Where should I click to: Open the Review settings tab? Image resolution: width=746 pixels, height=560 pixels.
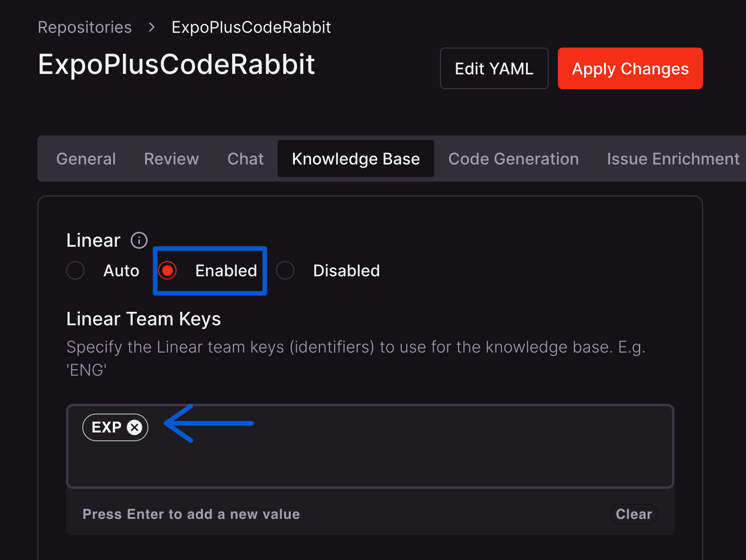pyautogui.click(x=171, y=158)
